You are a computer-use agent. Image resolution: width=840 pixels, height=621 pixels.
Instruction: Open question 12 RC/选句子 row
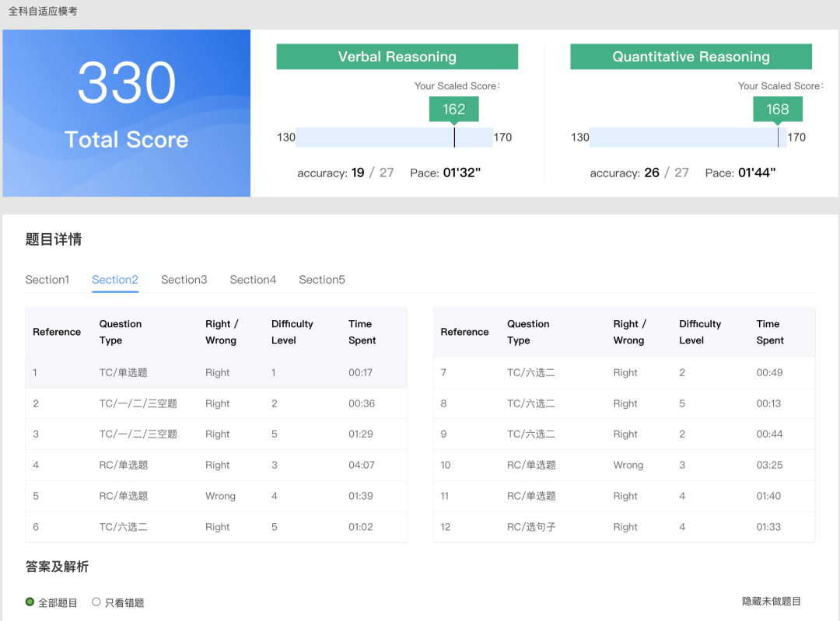point(624,527)
